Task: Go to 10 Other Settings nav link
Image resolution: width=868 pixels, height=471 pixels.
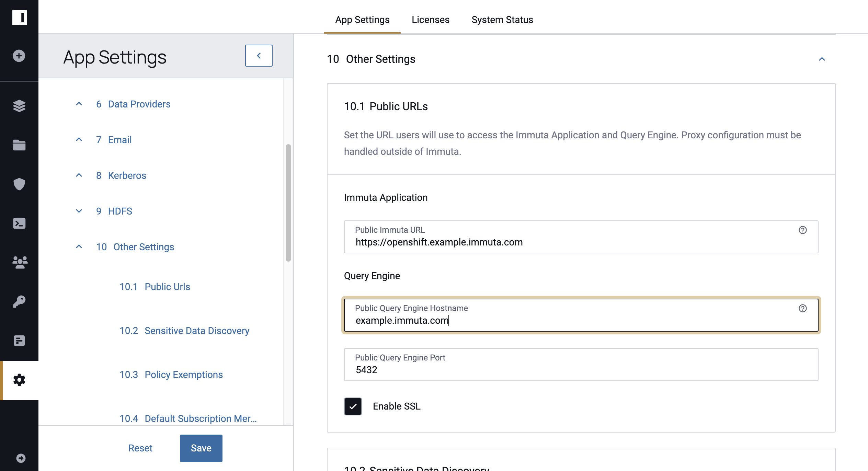Action: click(x=135, y=247)
